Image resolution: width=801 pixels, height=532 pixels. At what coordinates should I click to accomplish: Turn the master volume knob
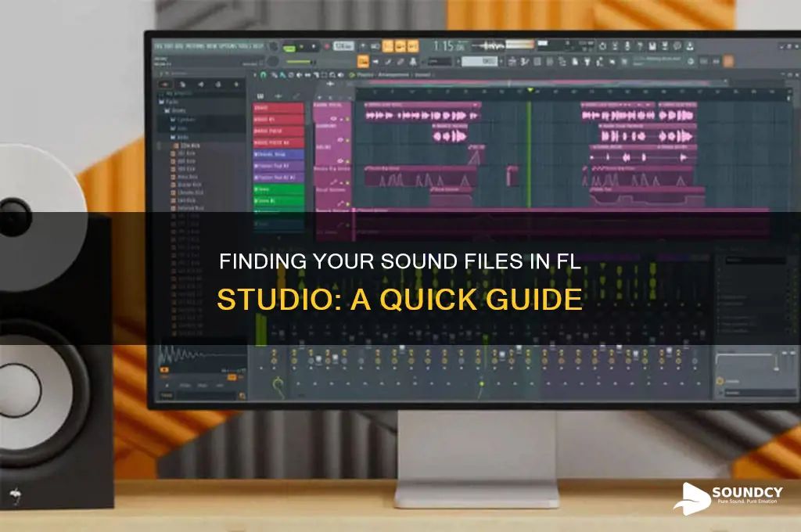(x=273, y=46)
